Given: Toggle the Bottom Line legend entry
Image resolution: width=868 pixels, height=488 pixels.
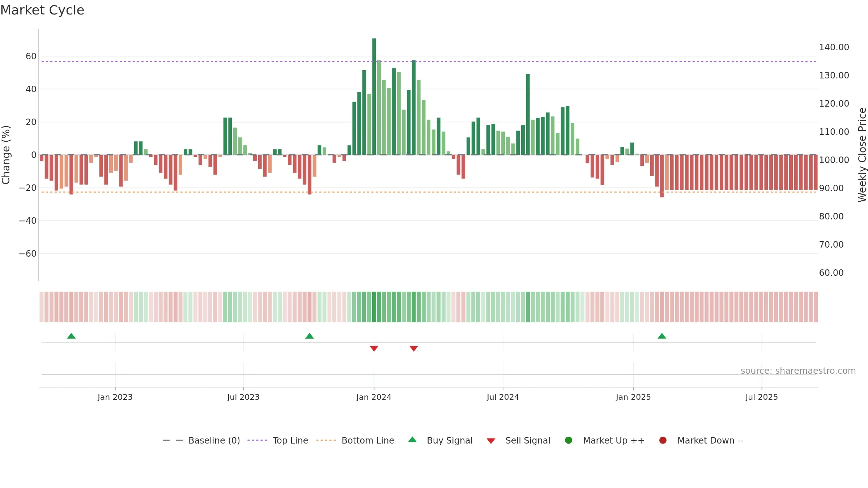Looking at the screenshot, I should [x=355, y=440].
